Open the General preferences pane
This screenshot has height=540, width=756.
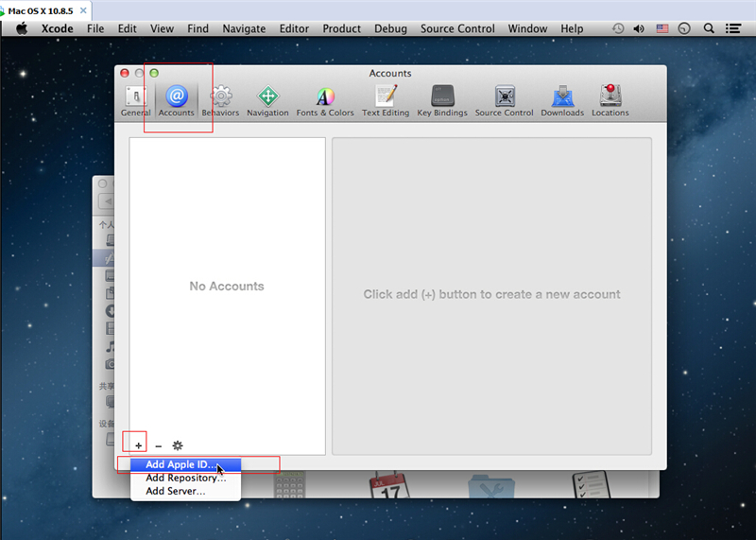click(x=135, y=101)
